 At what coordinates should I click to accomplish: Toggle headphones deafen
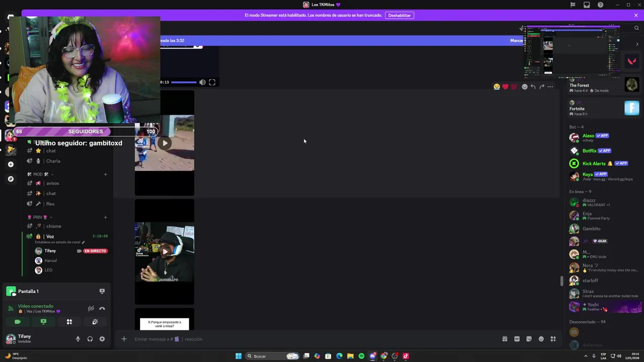pos(90,339)
